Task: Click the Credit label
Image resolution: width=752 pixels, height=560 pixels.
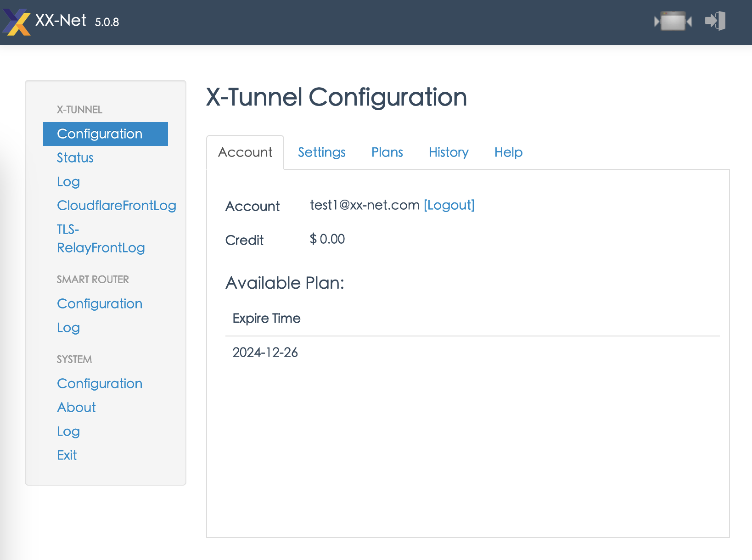Action: [x=244, y=241]
